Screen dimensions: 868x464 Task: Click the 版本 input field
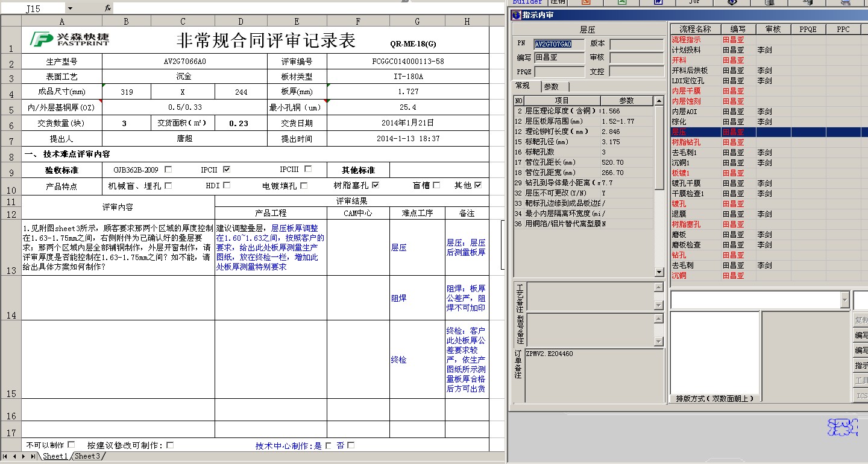tap(636, 44)
